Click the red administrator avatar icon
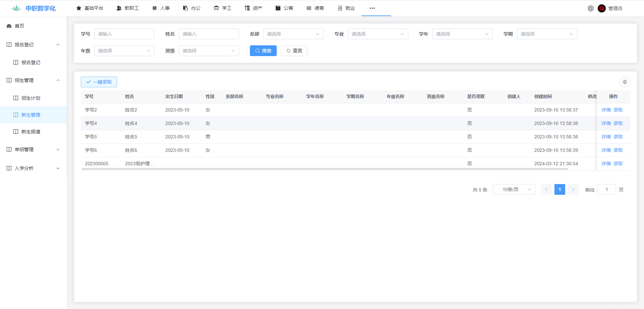This screenshot has width=644, height=309. (601, 8)
